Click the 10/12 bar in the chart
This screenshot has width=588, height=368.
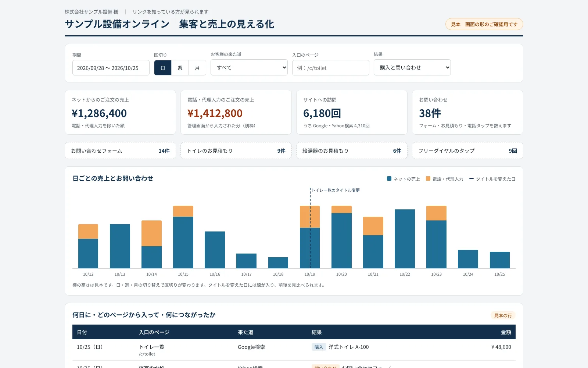(88, 246)
